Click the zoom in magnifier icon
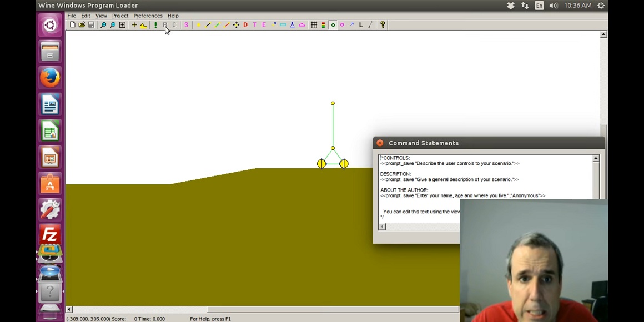 (103, 25)
